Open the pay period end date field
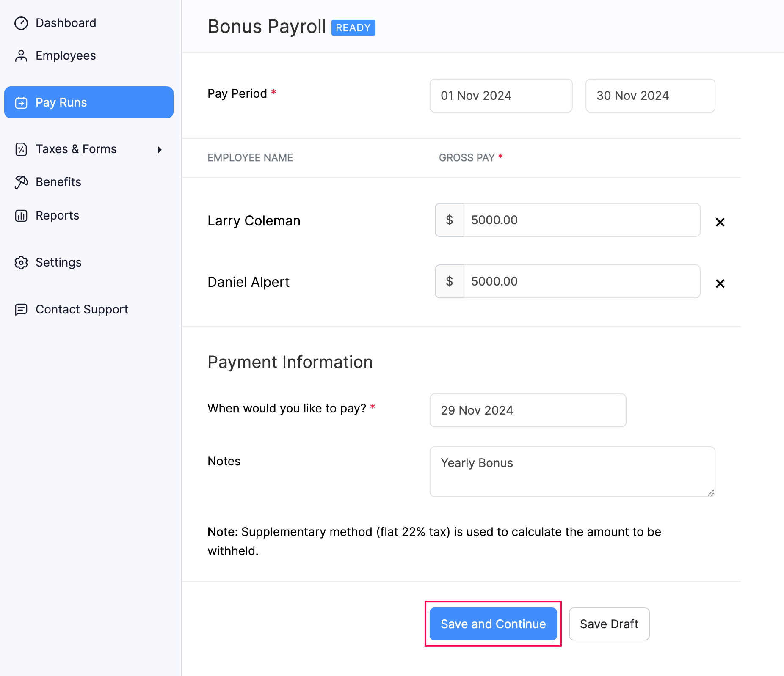 [650, 96]
